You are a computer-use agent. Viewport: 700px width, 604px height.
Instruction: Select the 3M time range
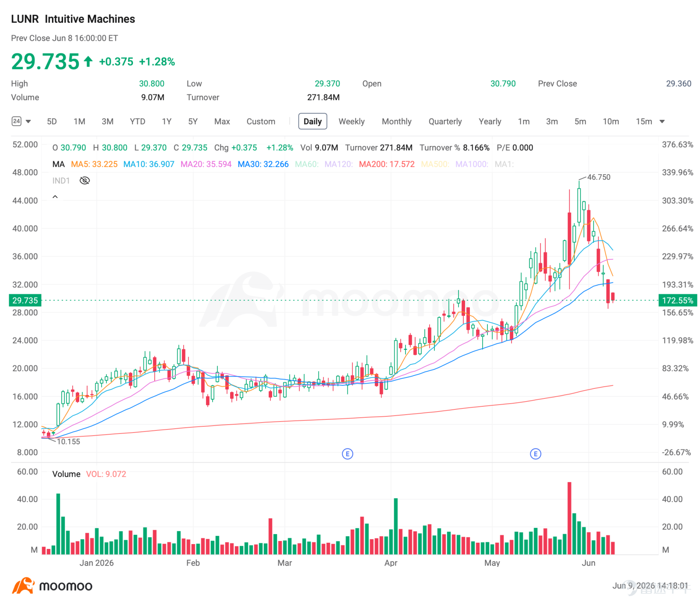tap(108, 122)
